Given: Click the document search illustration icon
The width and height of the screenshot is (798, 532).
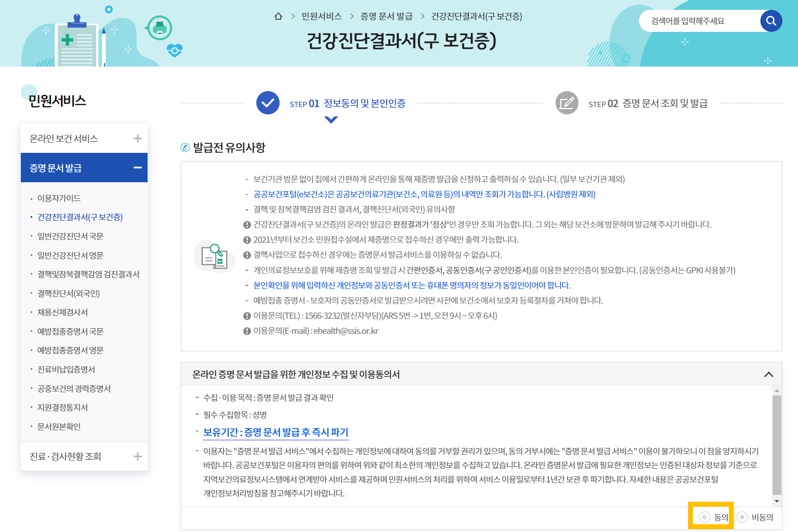Looking at the screenshot, I should pyautogui.click(x=214, y=256).
